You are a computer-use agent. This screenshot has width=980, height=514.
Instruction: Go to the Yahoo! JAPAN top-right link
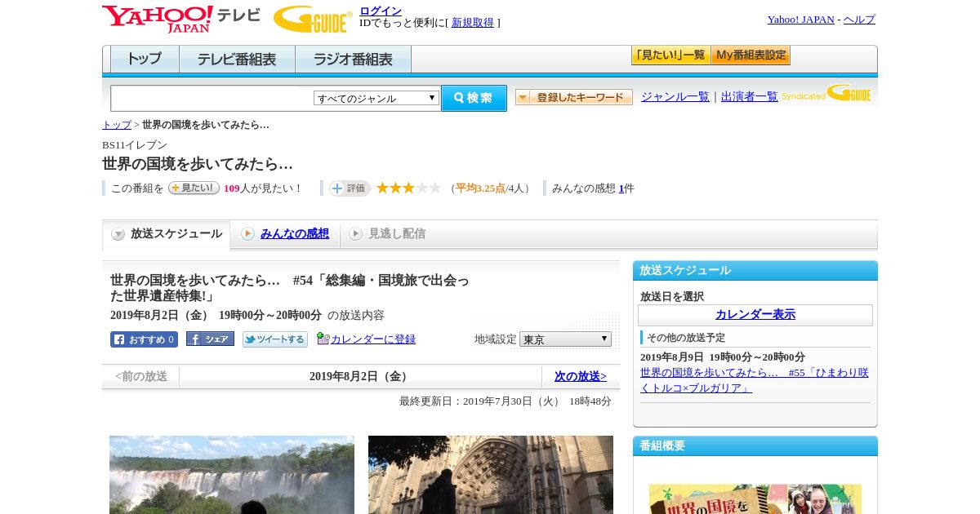[x=800, y=20]
